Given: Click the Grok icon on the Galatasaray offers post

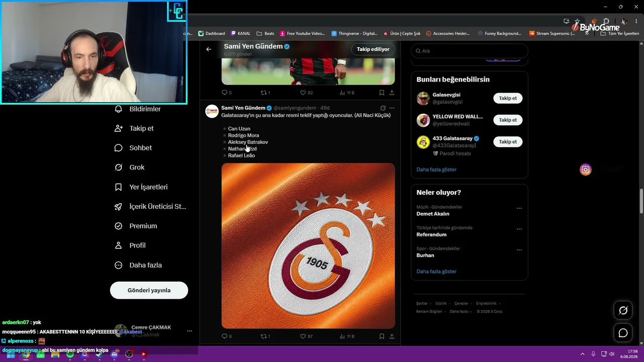Looking at the screenshot, I should point(383,108).
